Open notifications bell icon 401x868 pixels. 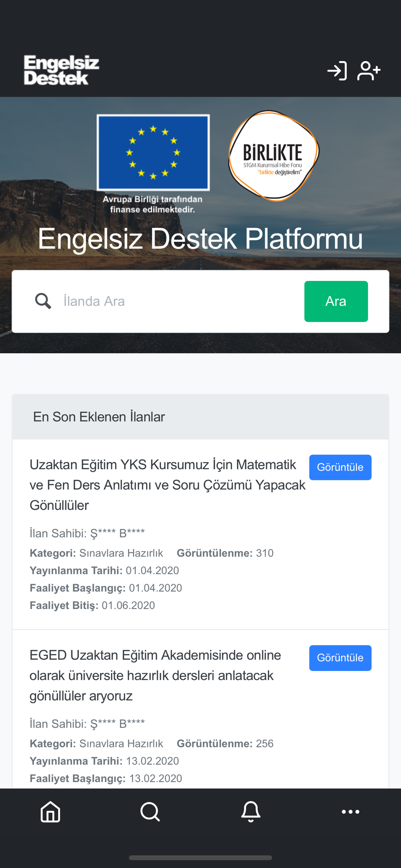(251, 812)
